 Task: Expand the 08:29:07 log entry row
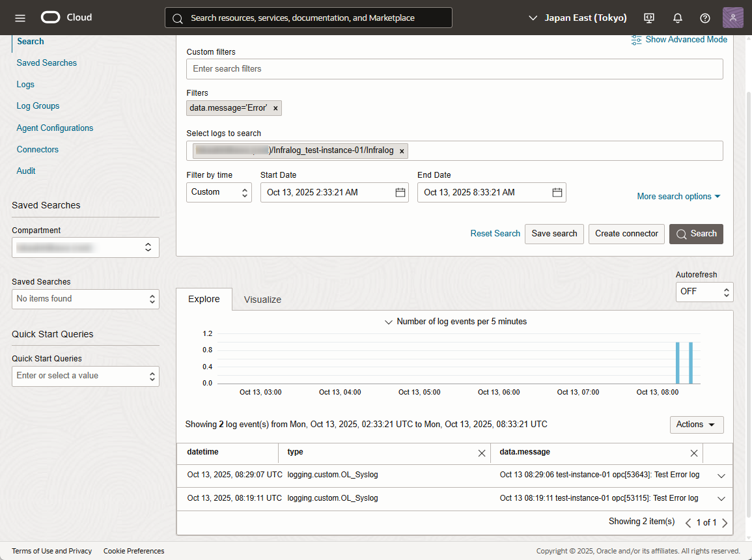point(721,475)
